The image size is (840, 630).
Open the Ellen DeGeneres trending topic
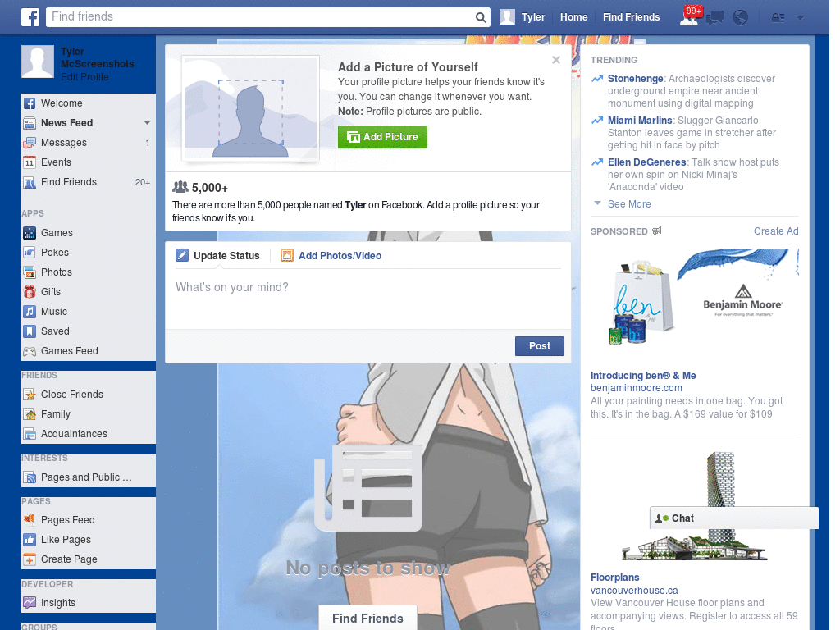(x=646, y=162)
